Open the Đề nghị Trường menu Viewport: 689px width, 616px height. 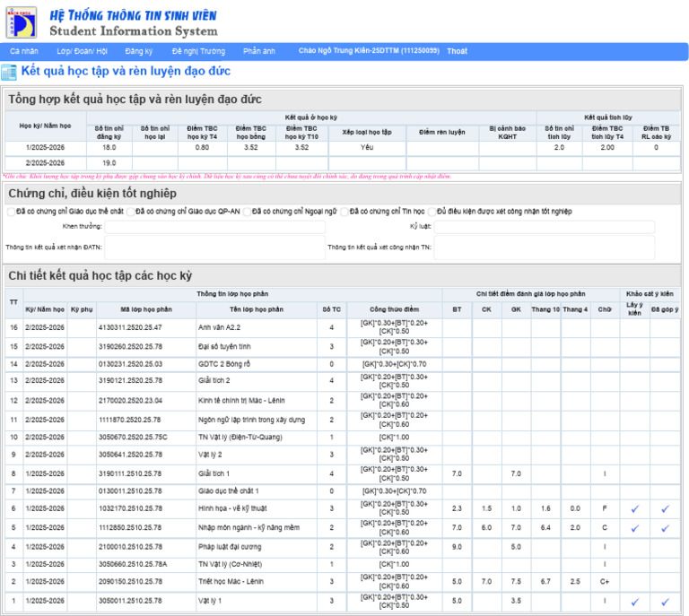pos(198,51)
